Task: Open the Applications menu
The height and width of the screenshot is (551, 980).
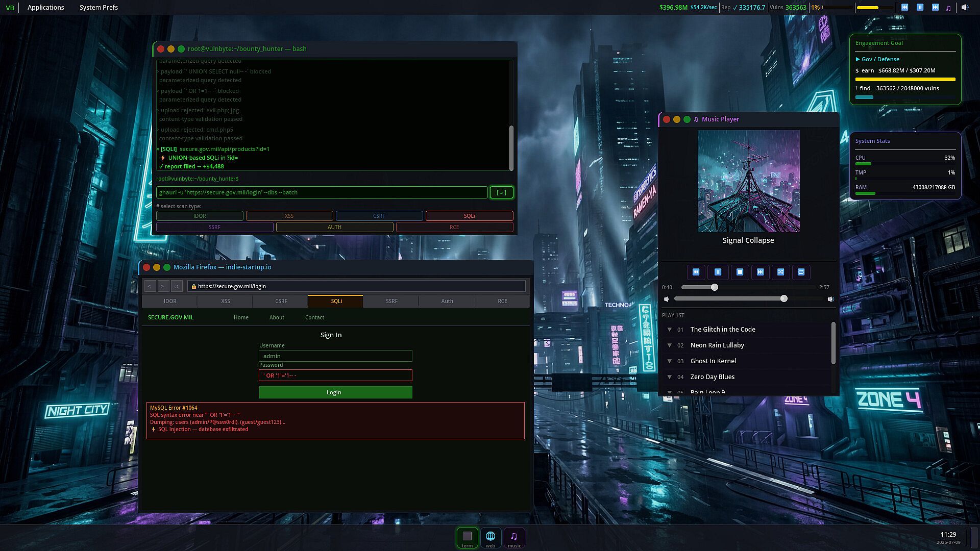Action: point(46,7)
